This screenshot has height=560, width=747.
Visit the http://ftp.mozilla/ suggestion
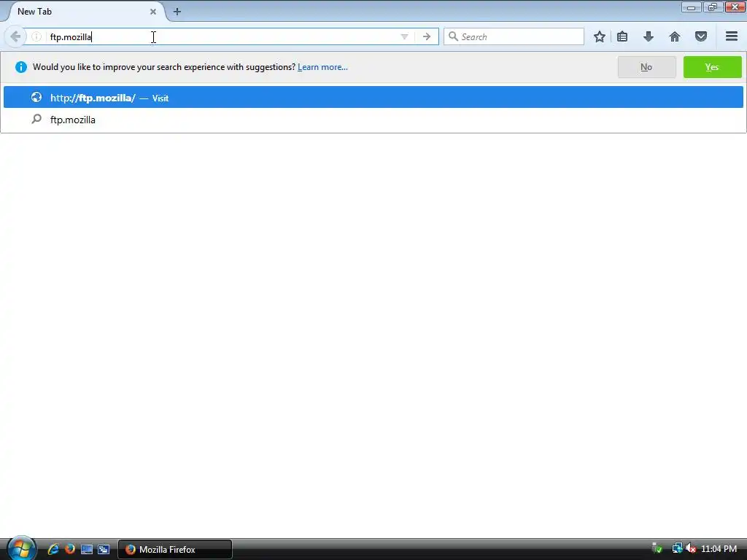pos(373,97)
